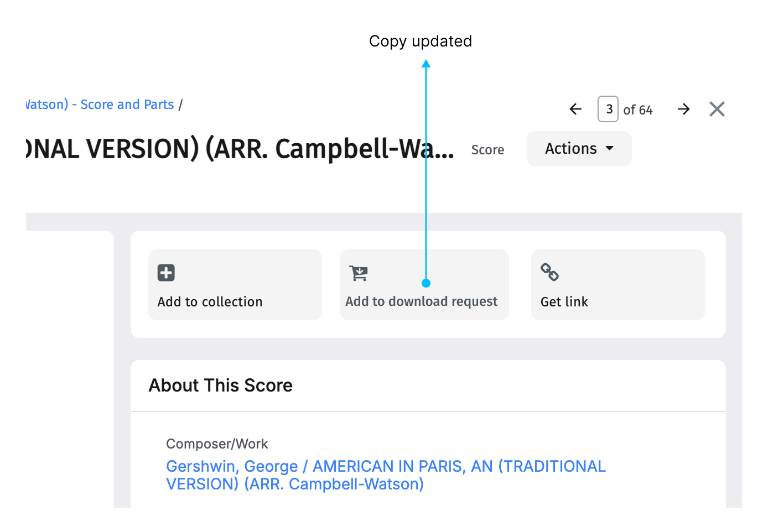
Task: Open the Actions dropdown menu
Action: pyautogui.click(x=579, y=149)
